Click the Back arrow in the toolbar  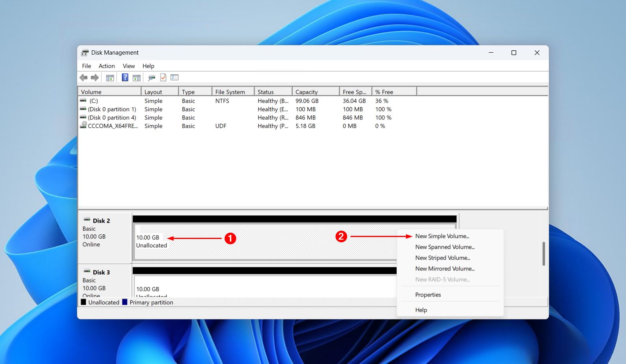click(83, 77)
